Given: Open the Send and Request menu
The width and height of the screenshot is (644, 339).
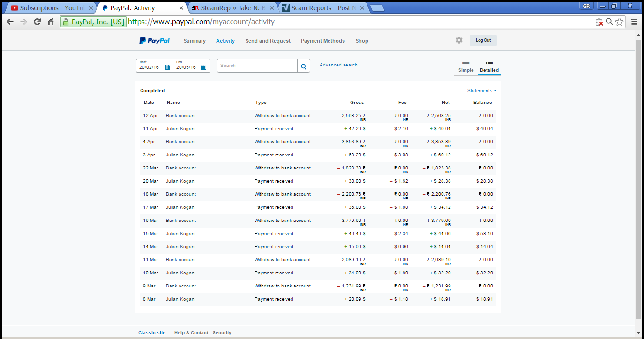Looking at the screenshot, I should tap(268, 41).
